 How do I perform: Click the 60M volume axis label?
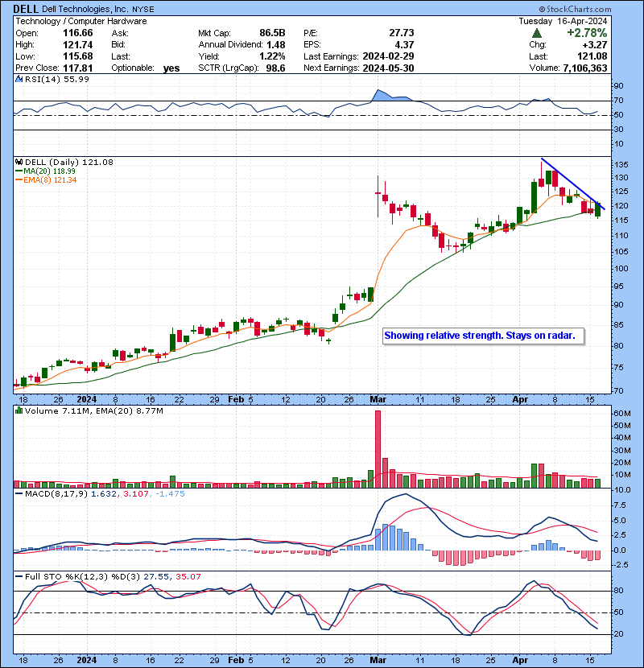click(622, 413)
